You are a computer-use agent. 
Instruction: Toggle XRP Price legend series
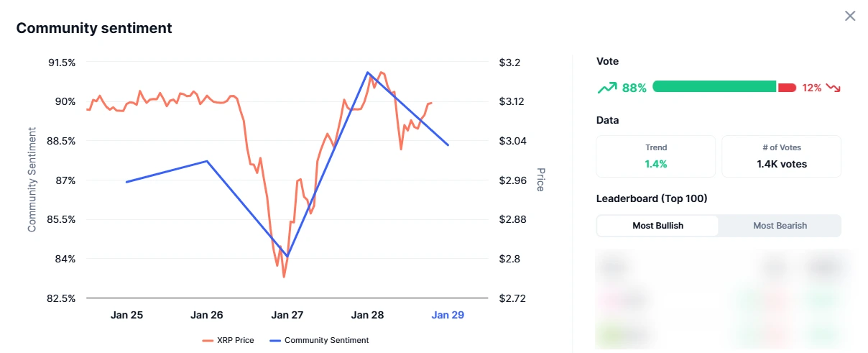(228, 340)
